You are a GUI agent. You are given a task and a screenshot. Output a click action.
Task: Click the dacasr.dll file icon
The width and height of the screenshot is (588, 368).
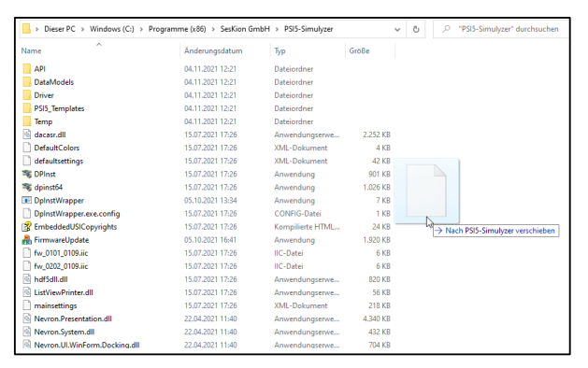click(26, 134)
